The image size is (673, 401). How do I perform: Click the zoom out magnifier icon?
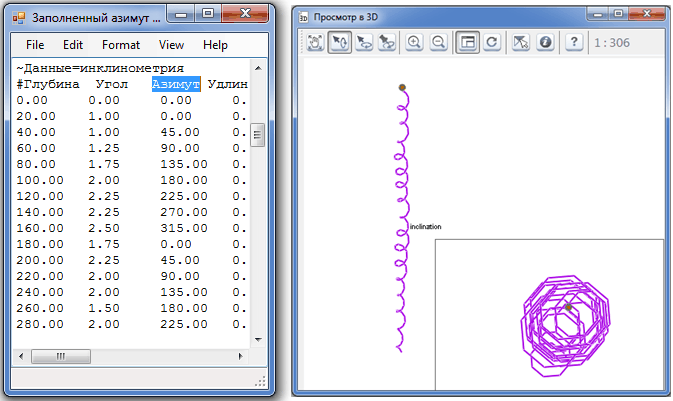[x=438, y=42]
